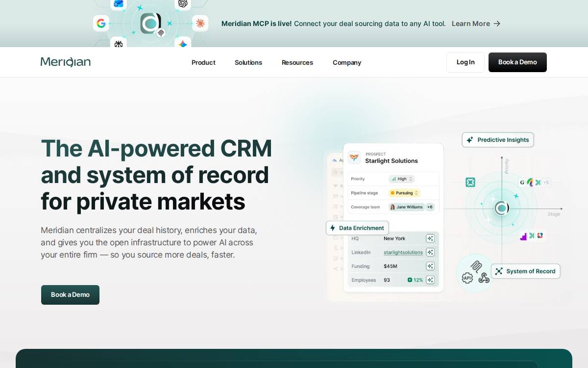Click the Jane Williams coverage team chip
The height and width of the screenshot is (368, 588).
(x=406, y=207)
